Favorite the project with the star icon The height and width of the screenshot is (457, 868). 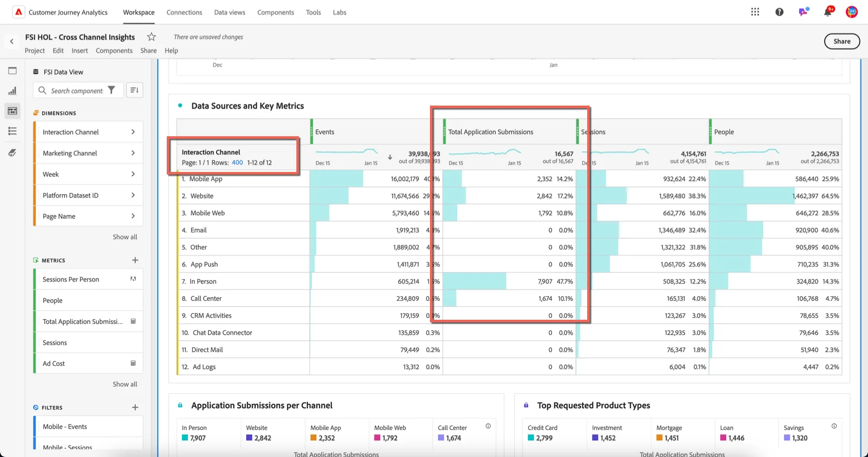tap(151, 37)
